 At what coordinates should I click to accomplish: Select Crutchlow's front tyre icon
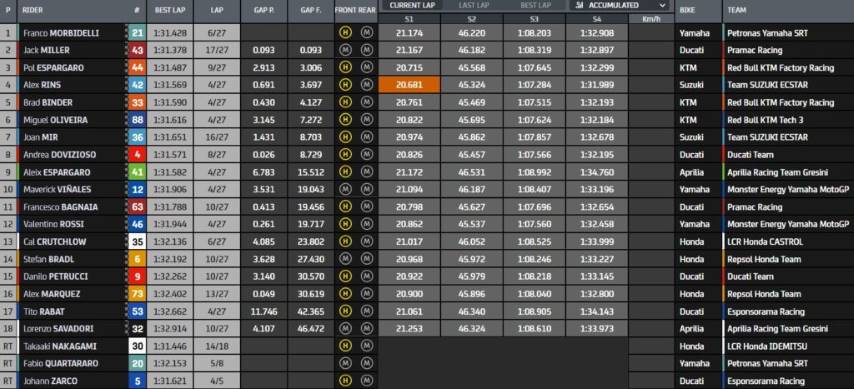pyautogui.click(x=344, y=241)
